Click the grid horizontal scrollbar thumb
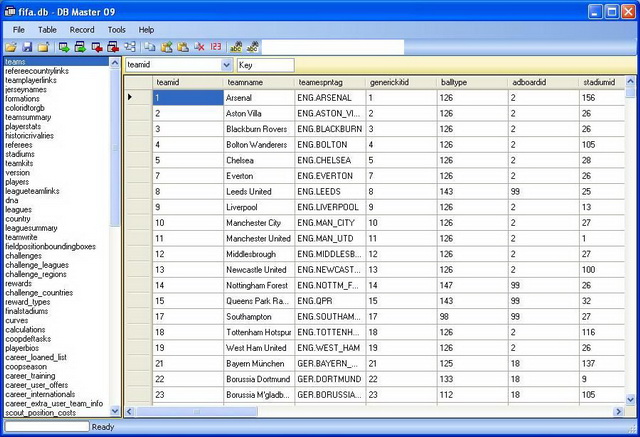 tap(196, 411)
